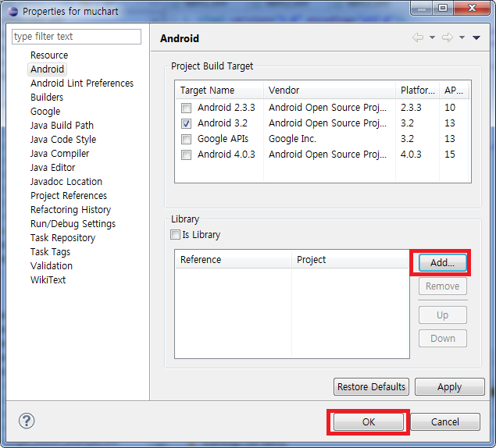Viewport: 496px width, 448px height.
Task: Click the Cancel button
Action: pyautogui.click(x=445, y=421)
